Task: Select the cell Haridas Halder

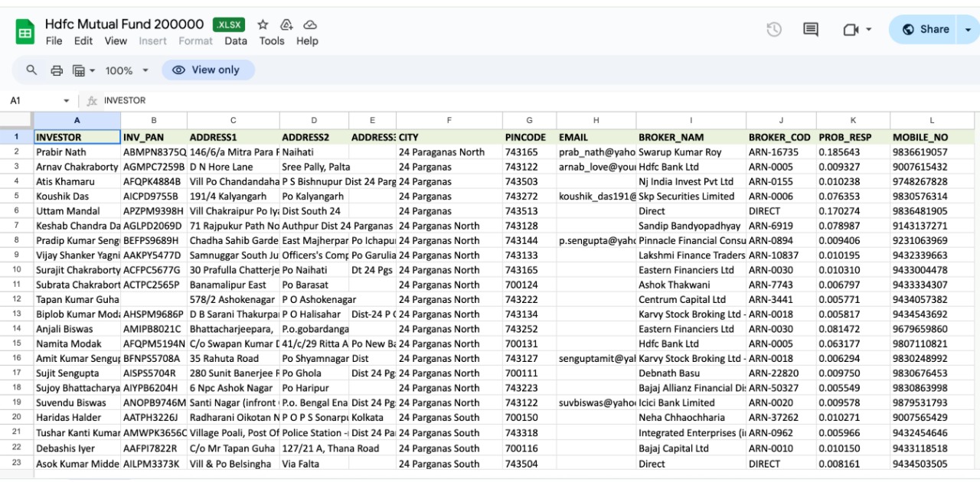Action: click(77, 418)
